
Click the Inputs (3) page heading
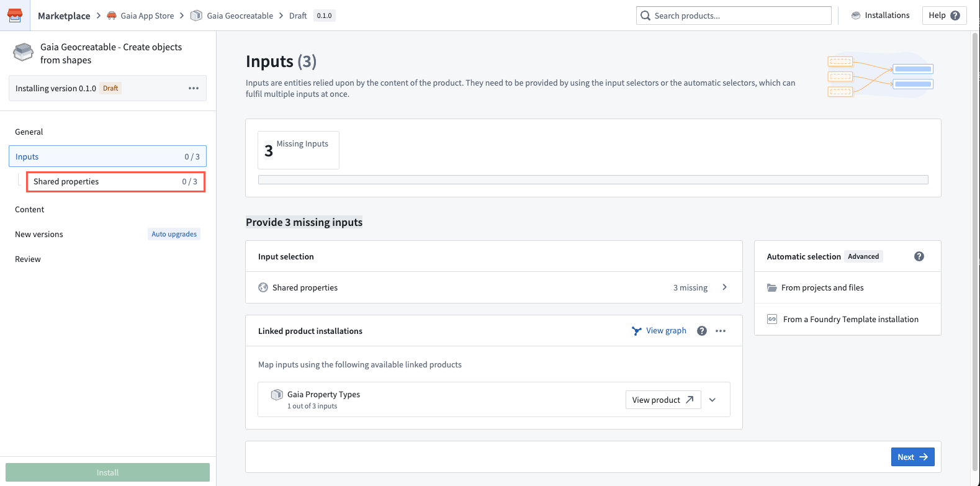(281, 61)
